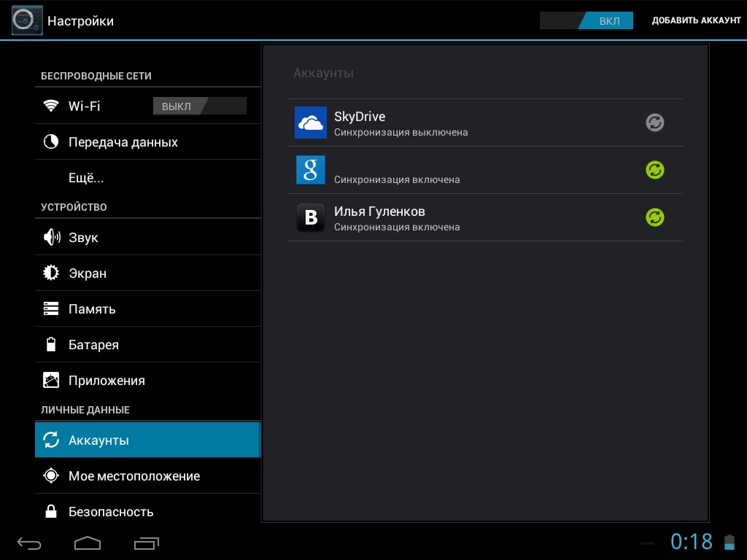Screen dimensions: 747x560
Task: Click the Apps icon in sidebar
Action: [x=51, y=380]
